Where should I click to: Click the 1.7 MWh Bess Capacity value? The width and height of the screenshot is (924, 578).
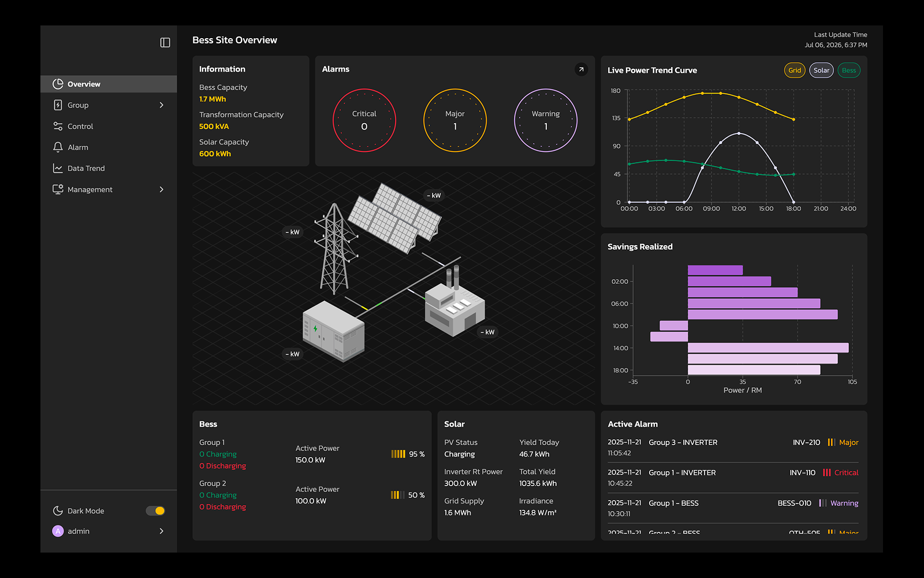213,99
